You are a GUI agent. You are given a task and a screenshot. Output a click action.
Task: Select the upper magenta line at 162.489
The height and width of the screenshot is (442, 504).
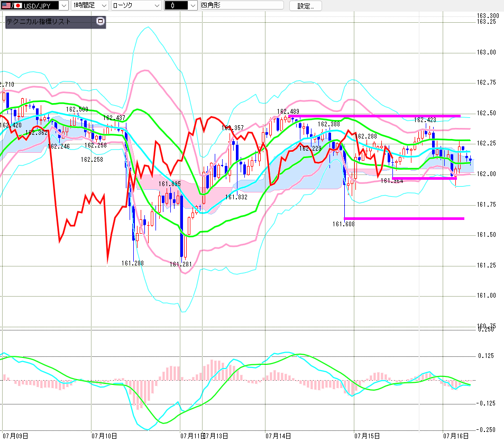(x=374, y=116)
